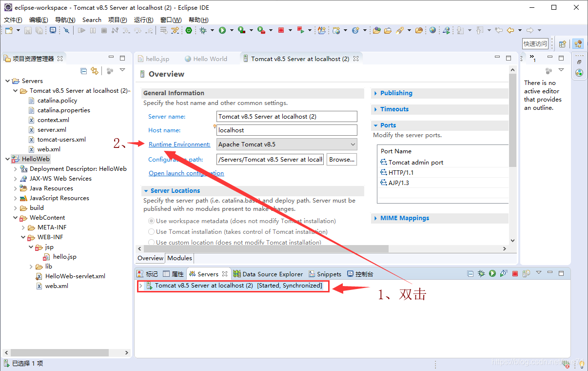Select Use Tomcat installation radio option
588x371 pixels.
[x=151, y=232]
